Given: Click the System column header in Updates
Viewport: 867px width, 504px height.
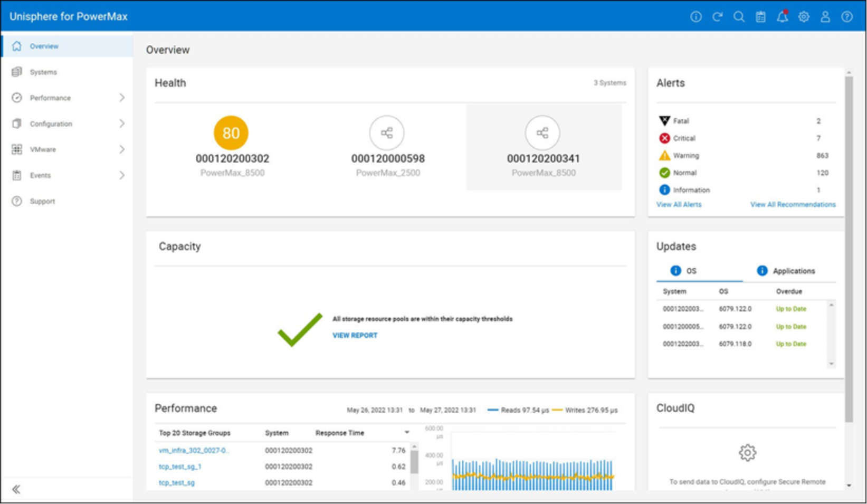Looking at the screenshot, I should pyautogui.click(x=674, y=291).
